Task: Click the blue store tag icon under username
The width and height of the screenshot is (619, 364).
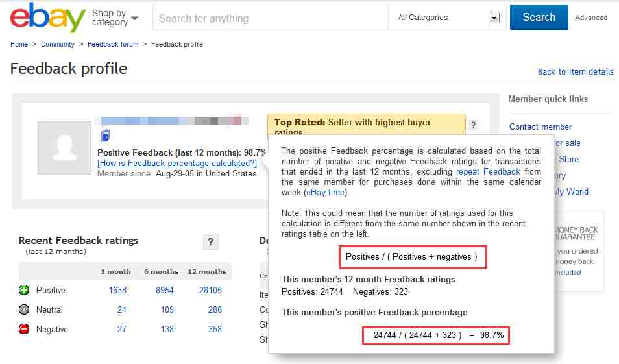Action: [x=105, y=136]
